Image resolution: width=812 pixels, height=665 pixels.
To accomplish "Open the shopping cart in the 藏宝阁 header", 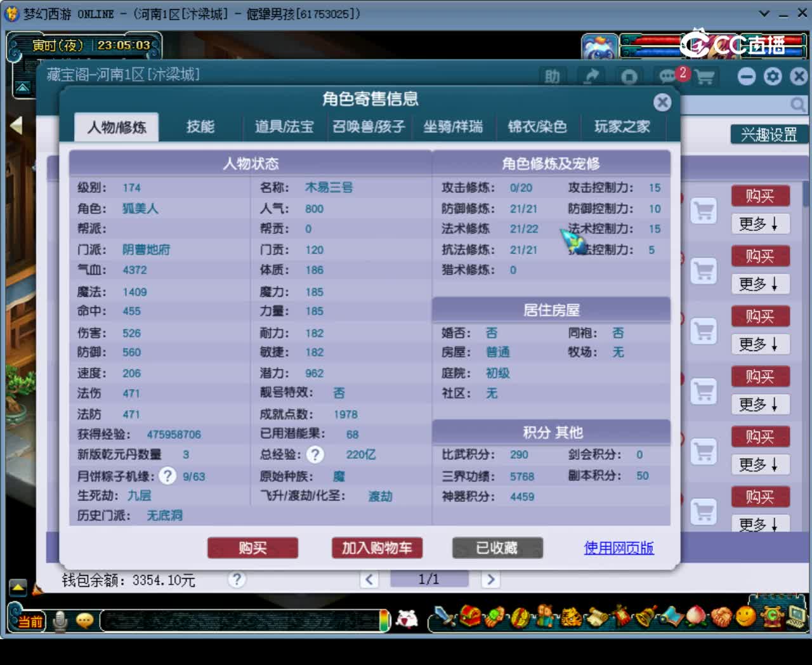I will (x=705, y=77).
